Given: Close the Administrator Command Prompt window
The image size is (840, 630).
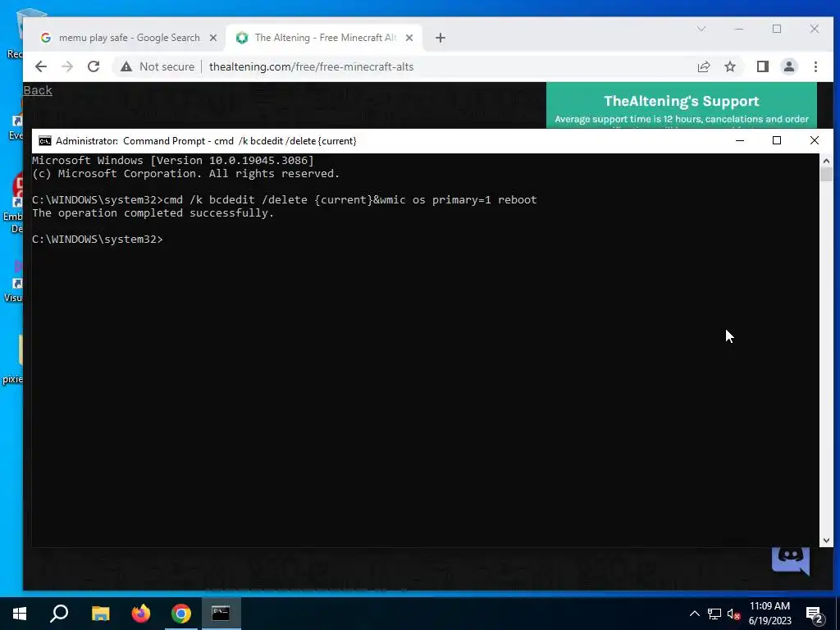Looking at the screenshot, I should pyautogui.click(x=815, y=140).
